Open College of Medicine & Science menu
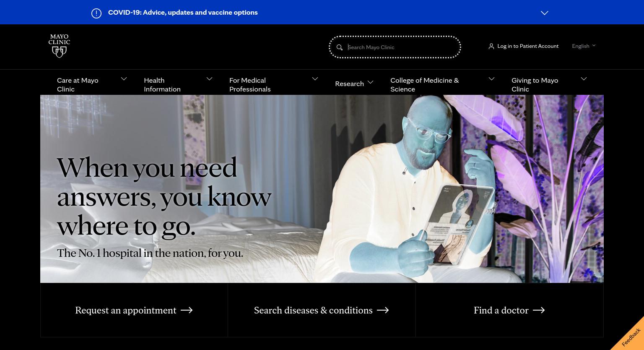This screenshot has width=644, height=350. point(425,85)
